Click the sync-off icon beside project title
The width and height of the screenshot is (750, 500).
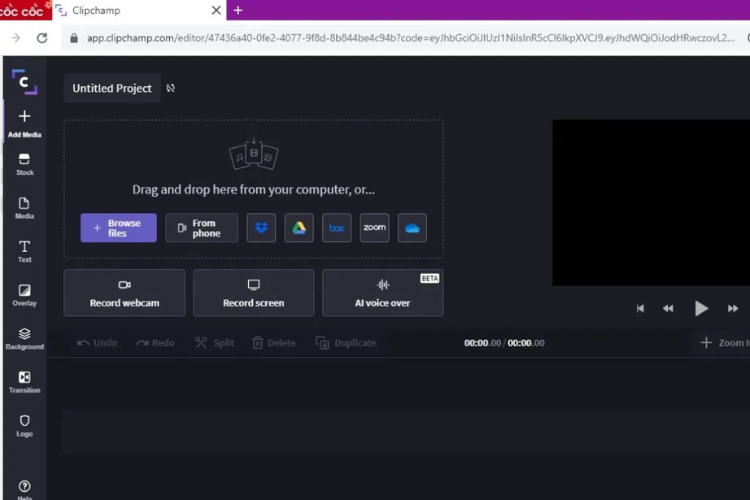[170, 88]
